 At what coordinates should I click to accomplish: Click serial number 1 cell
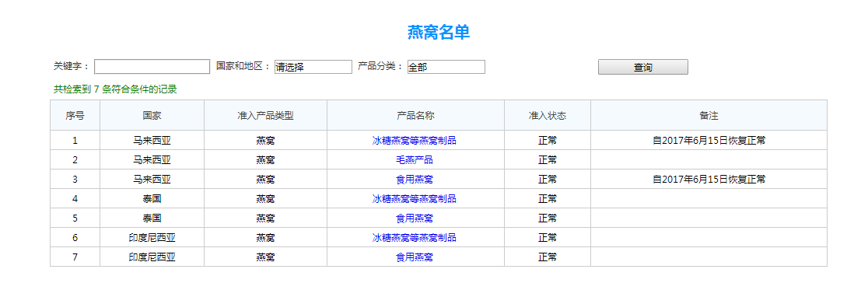click(x=75, y=141)
